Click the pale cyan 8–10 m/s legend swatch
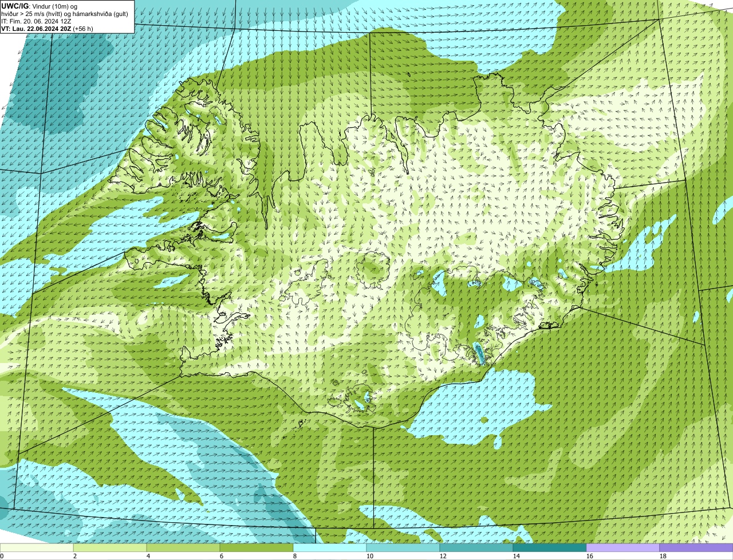This screenshot has width=733, height=560. tap(330, 547)
